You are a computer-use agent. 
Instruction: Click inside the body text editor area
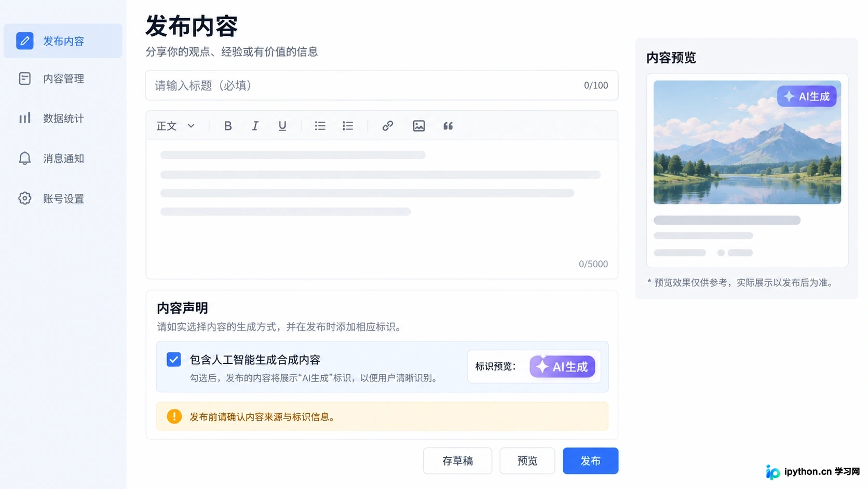(x=382, y=209)
